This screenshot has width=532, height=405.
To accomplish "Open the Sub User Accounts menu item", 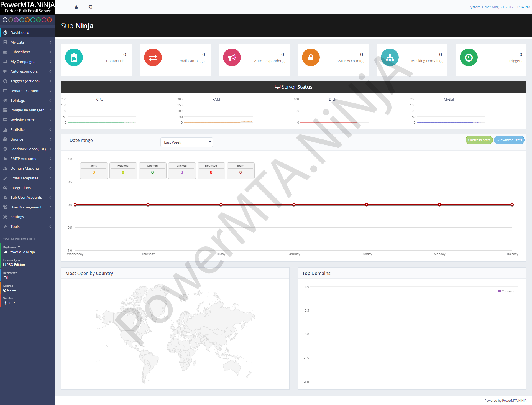I will pos(28,197).
